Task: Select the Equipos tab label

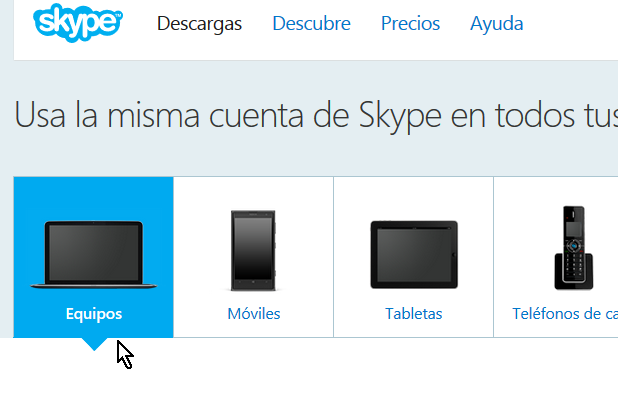Action: [x=94, y=314]
